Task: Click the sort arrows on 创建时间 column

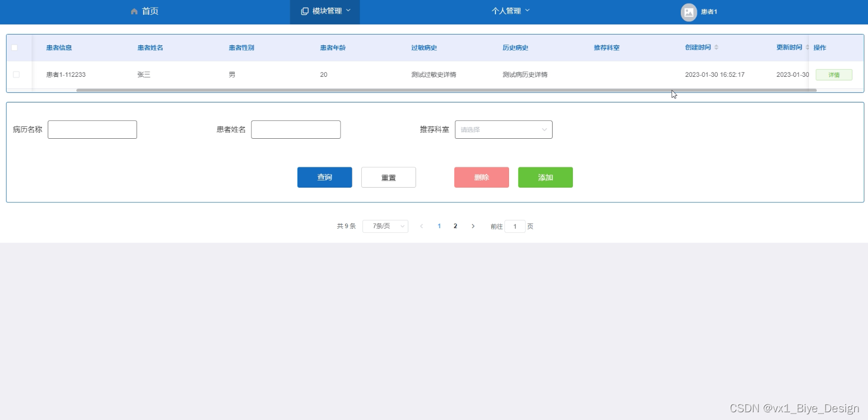Action: point(717,48)
